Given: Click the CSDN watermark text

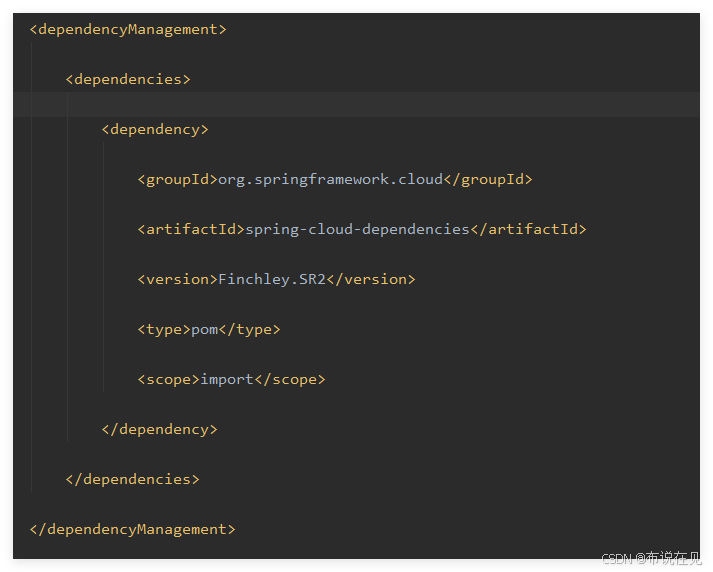Looking at the screenshot, I should tap(652, 558).
